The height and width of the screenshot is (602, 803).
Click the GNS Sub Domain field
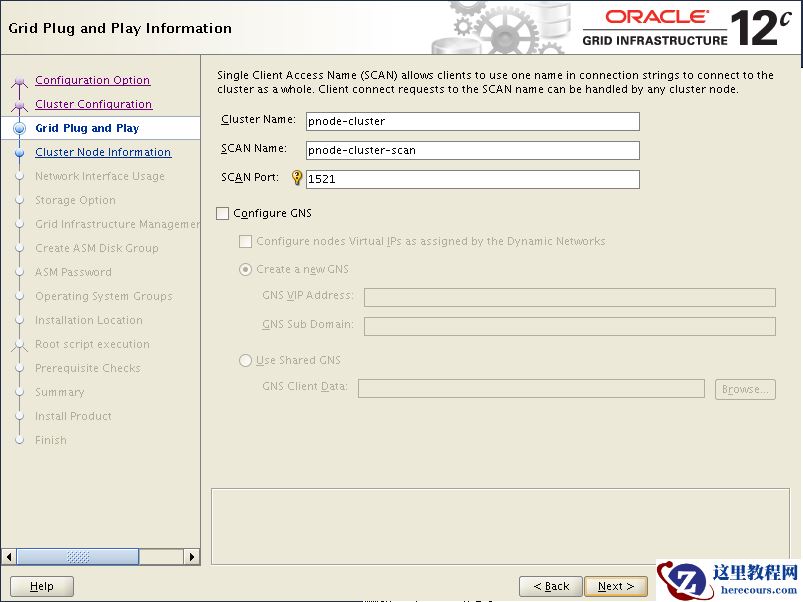(x=570, y=327)
